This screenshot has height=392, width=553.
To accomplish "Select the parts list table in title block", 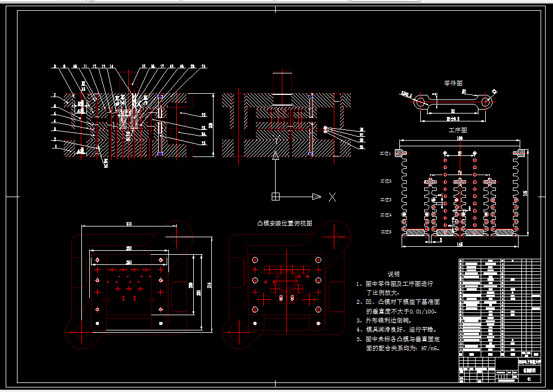I will (x=500, y=308).
